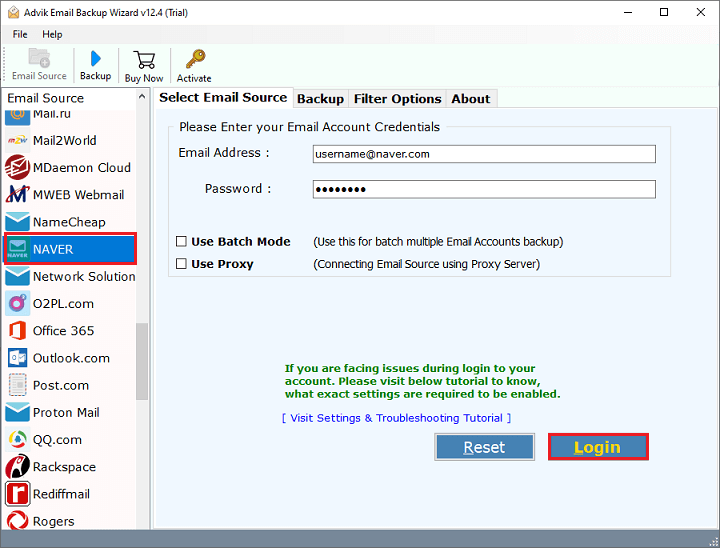Select the MWEB Webmail source icon
This screenshot has width=720, height=548.
17,195
